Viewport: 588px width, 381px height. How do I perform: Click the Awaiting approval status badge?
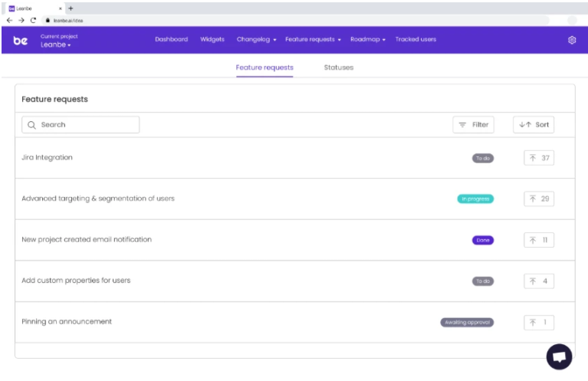coord(467,322)
